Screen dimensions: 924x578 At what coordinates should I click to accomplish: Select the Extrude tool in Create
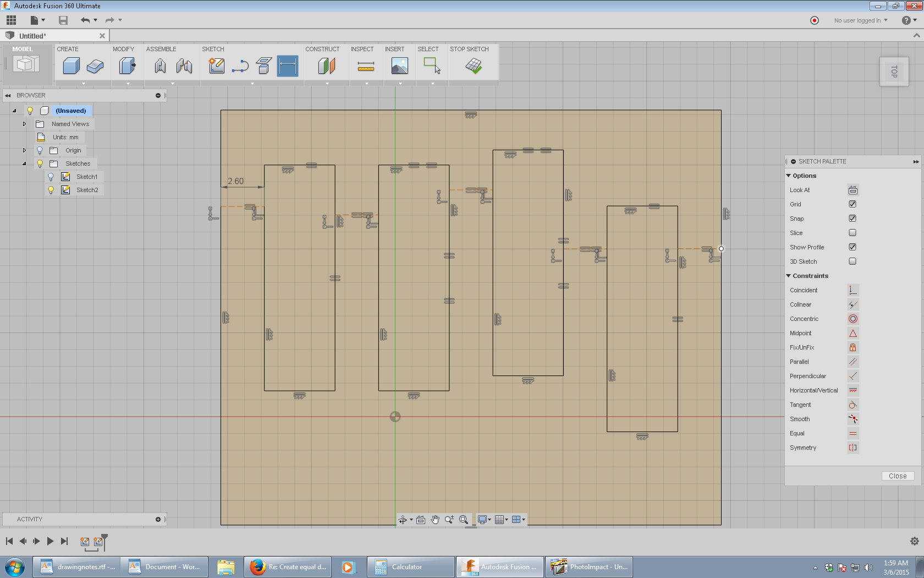pyautogui.click(x=95, y=66)
